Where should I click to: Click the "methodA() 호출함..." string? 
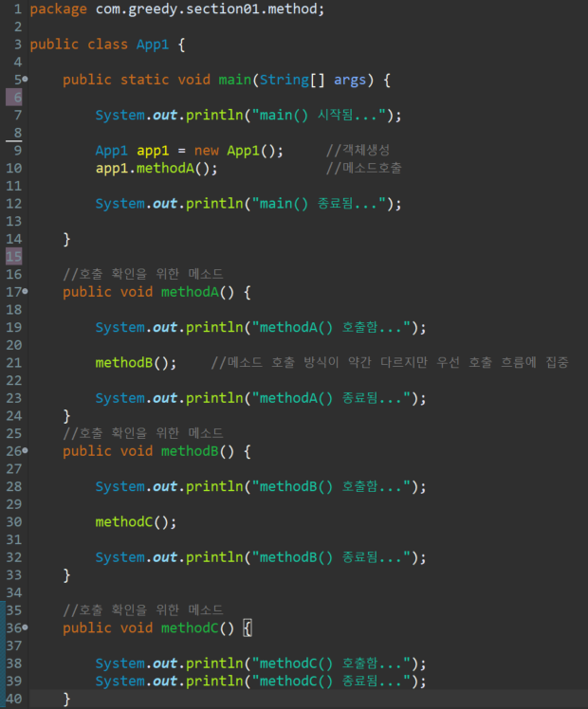pos(331,327)
